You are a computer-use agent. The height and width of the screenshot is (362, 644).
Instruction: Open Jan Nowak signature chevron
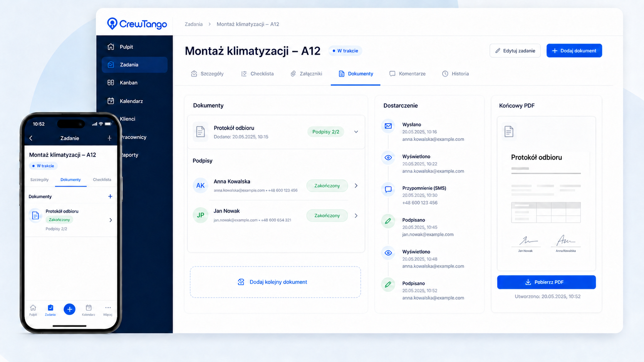tap(356, 216)
